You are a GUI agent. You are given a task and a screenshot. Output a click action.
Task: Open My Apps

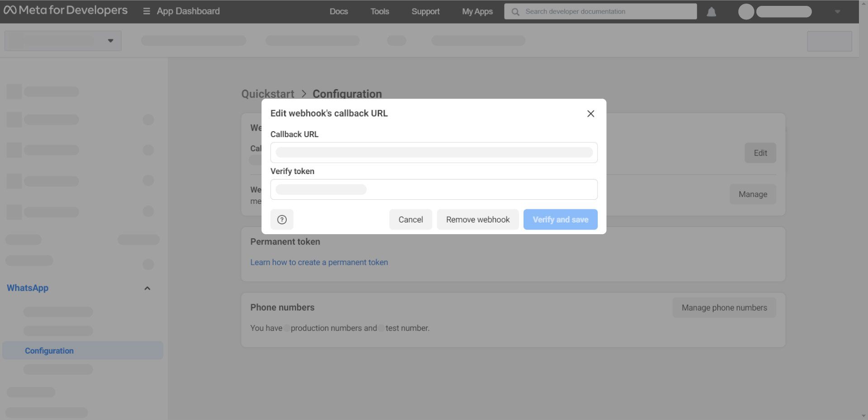pos(477,11)
